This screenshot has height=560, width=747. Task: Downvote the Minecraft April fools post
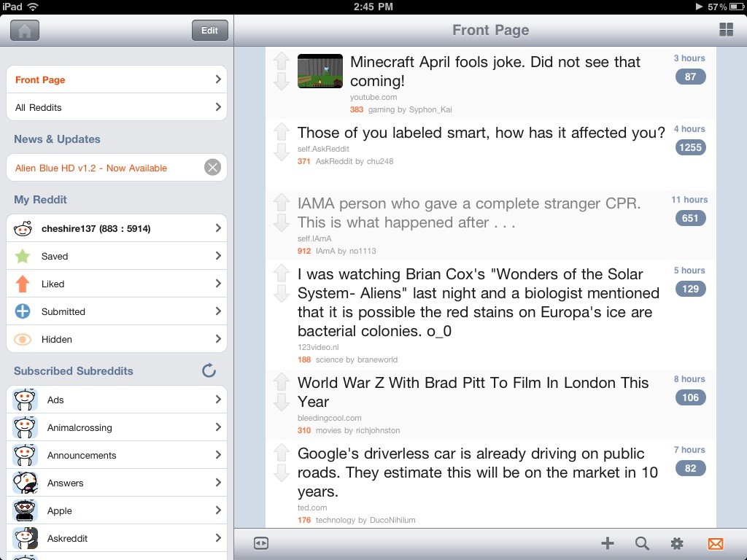pyautogui.click(x=282, y=82)
